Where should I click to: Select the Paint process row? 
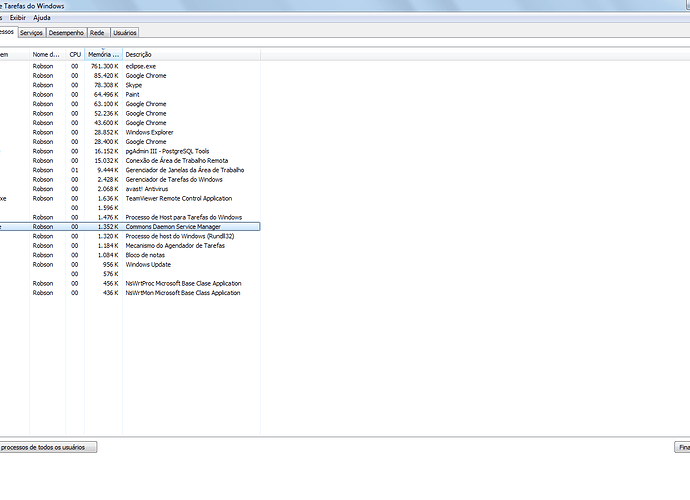(x=130, y=95)
